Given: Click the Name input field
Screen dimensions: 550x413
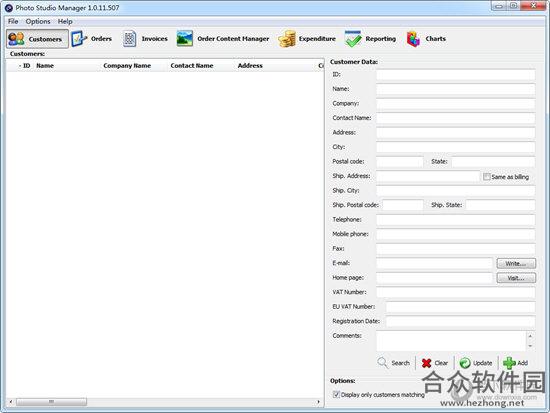Looking at the screenshot, I should [x=456, y=89].
